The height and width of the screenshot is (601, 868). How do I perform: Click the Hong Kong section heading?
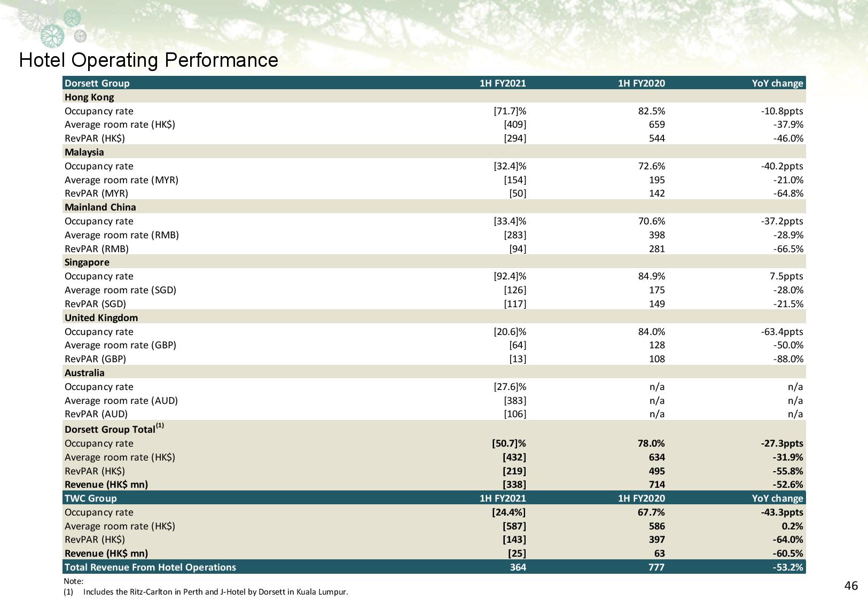coord(89,97)
